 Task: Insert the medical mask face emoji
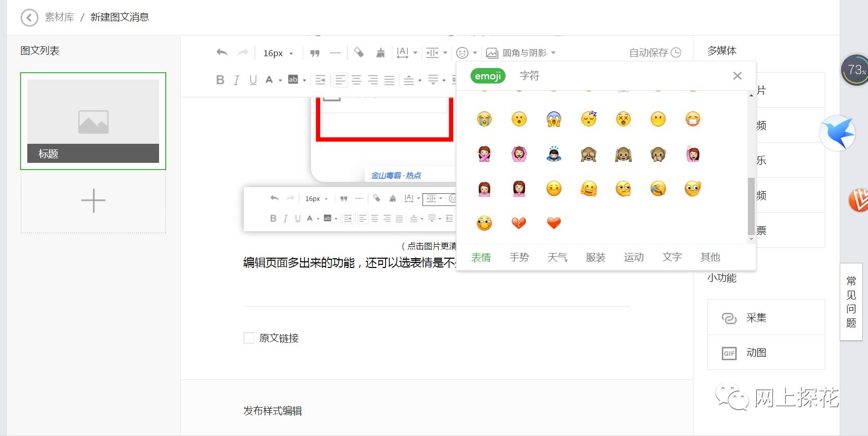(x=693, y=119)
